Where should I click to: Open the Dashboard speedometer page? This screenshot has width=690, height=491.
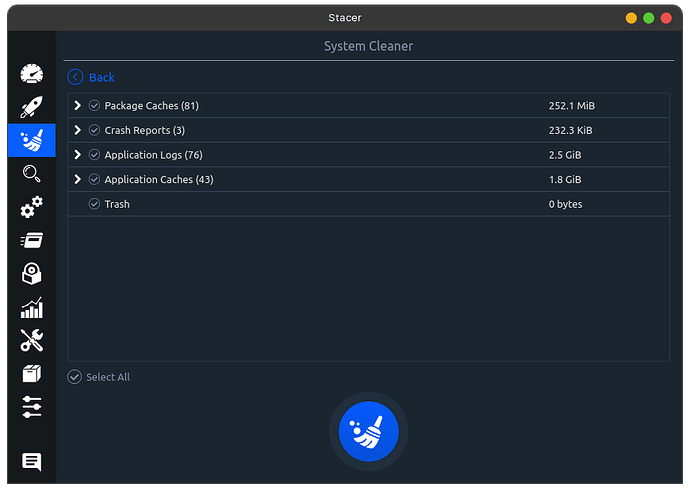click(x=32, y=73)
